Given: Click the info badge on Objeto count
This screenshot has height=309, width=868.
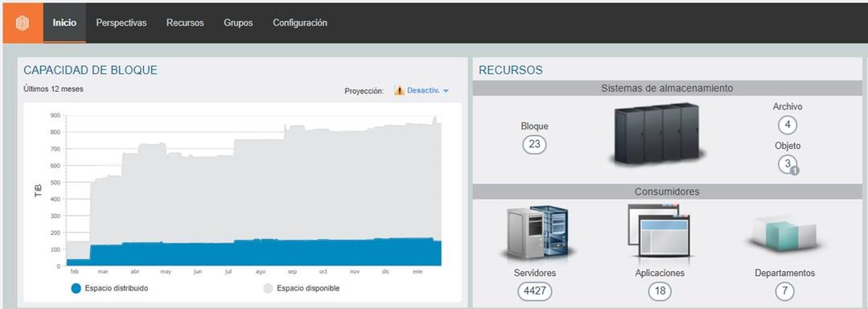Looking at the screenshot, I should 795,171.
